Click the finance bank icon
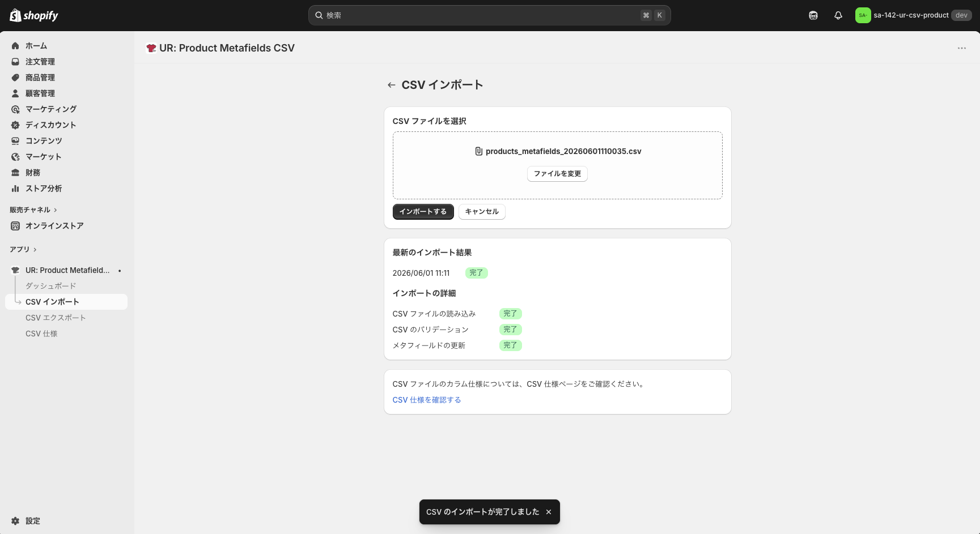This screenshot has height=534, width=980. coord(15,173)
